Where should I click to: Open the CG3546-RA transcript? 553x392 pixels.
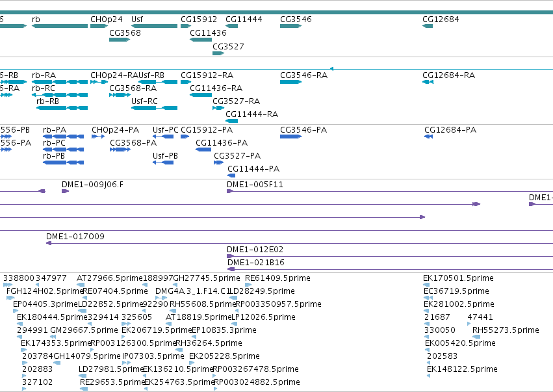290,82
